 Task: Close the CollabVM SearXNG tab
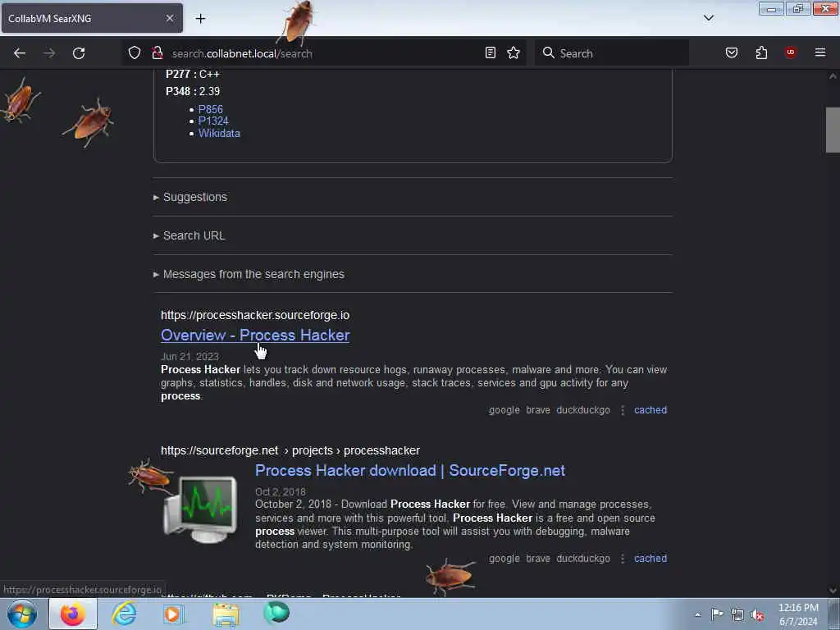[x=170, y=18]
